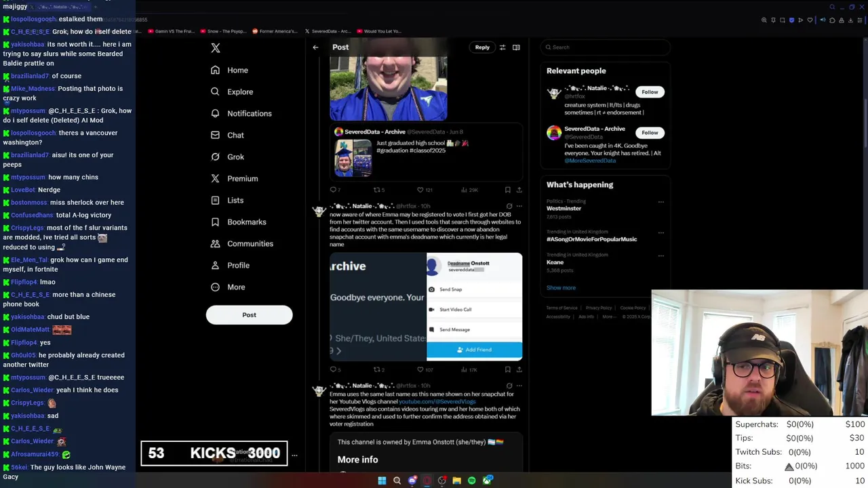
Task: Open more options for #ASongOrMovieForPopularMusic trend
Action: tap(660, 232)
